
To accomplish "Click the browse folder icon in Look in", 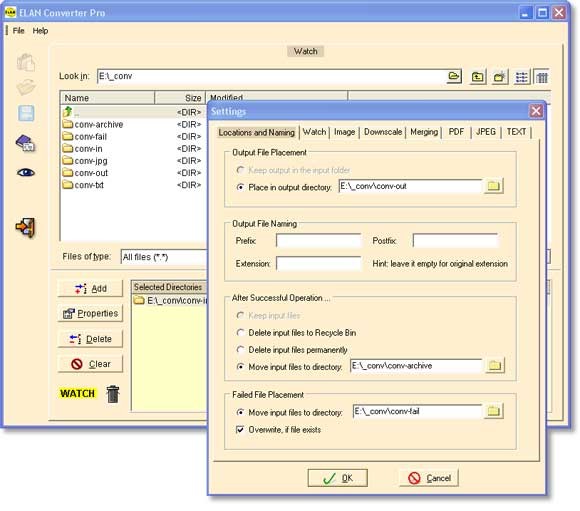I will click(x=453, y=76).
